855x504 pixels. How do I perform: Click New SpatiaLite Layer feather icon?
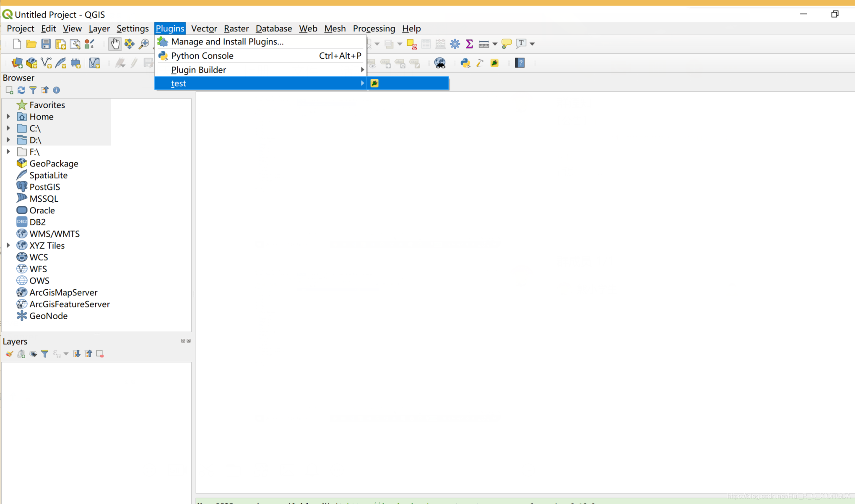tap(61, 63)
